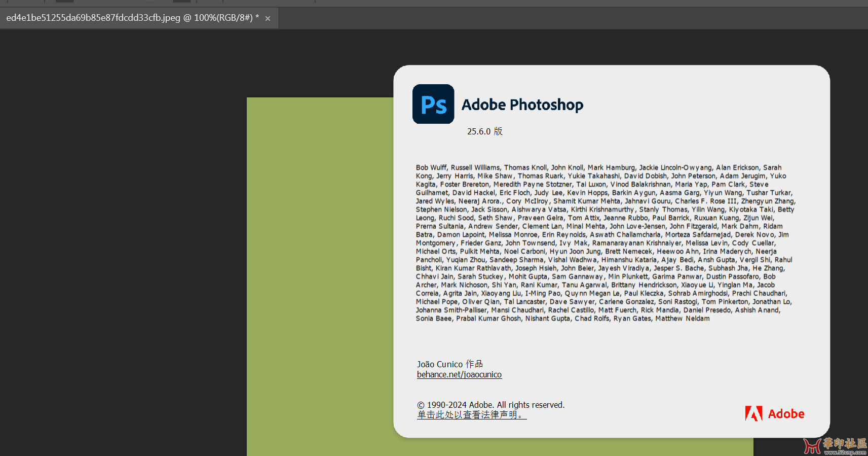Image resolution: width=868 pixels, height=456 pixels.
Task: Click the Adobe Photoshop title text
Action: tap(522, 104)
